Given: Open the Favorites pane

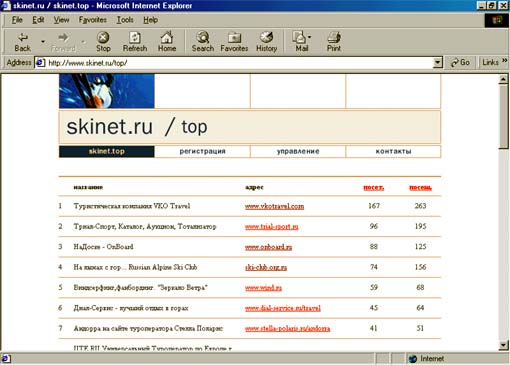Looking at the screenshot, I should [234, 42].
